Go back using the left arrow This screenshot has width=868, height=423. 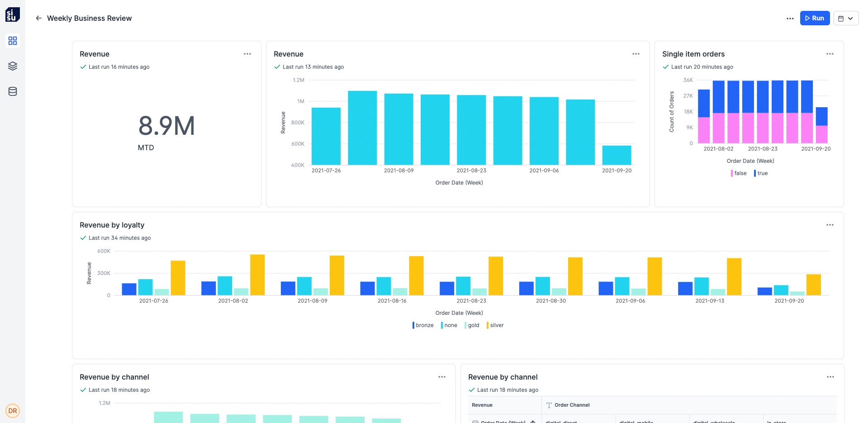click(39, 18)
